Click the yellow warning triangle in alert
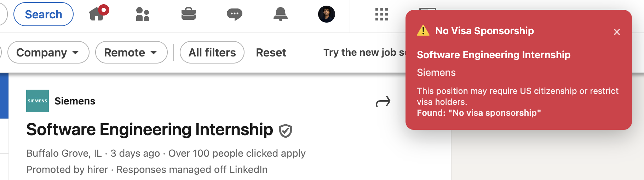This screenshot has width=644, height=180. pos(423,31)
